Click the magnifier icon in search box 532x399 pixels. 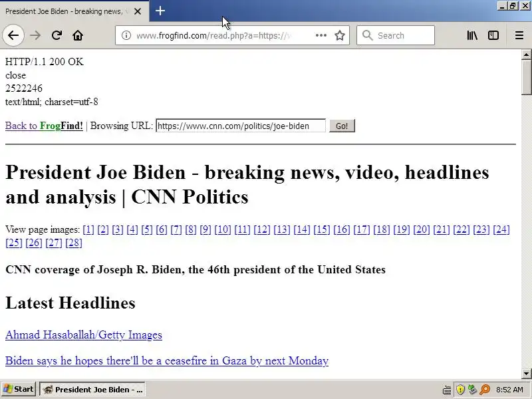(367, 35)
